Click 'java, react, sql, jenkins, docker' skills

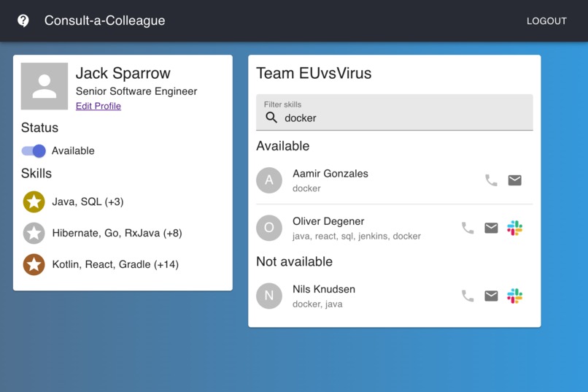click(357, 237)
